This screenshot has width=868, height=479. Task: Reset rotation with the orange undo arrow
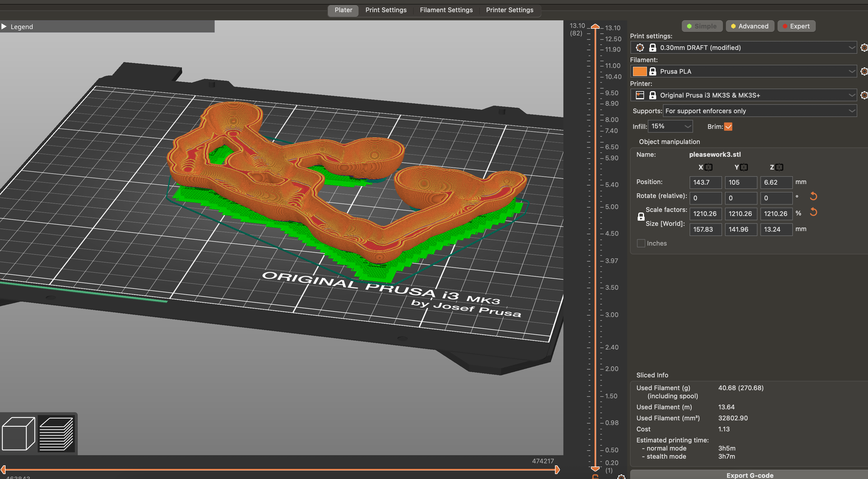[x=813, y=196]
